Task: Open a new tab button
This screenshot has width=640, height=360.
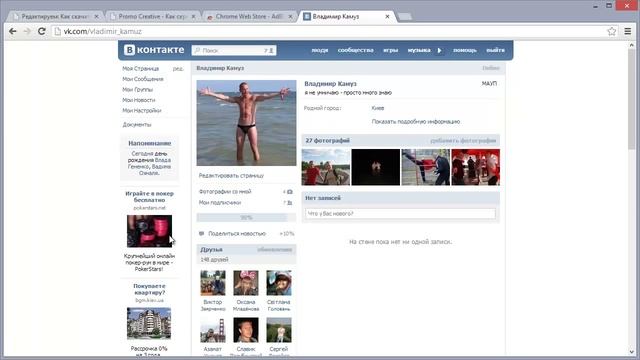Action: pyautogui.click(x=404, y=17)
